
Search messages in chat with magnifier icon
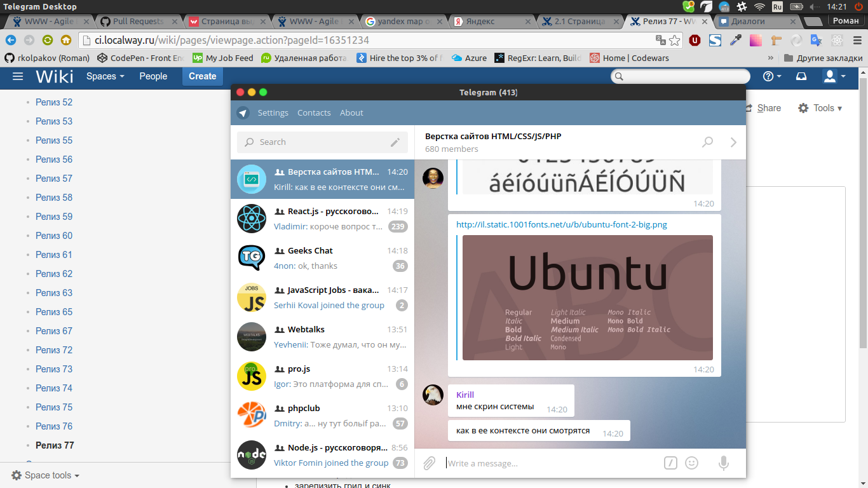707,142
